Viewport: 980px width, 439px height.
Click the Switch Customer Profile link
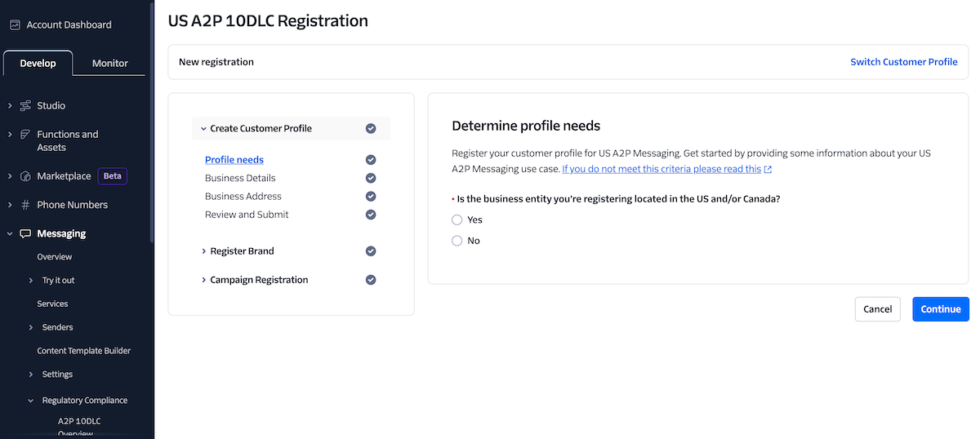coord(903,62)
